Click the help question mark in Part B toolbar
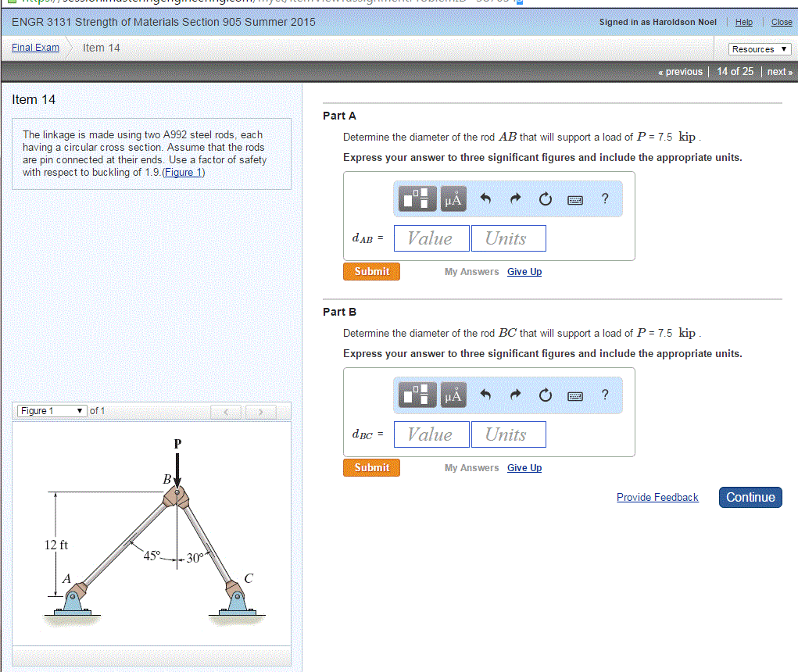Screen dimensions: 798x672 click(x=604, y=395)
